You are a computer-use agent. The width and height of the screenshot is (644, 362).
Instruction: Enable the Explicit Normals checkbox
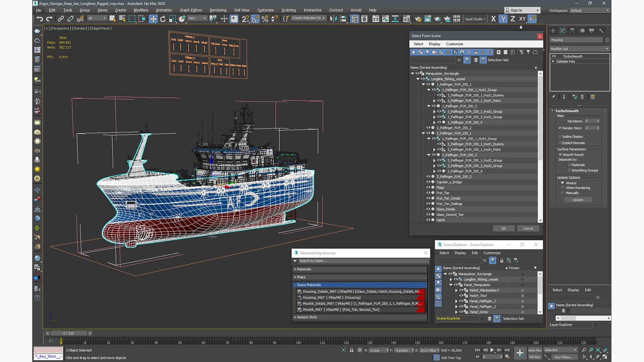point(560,143)
